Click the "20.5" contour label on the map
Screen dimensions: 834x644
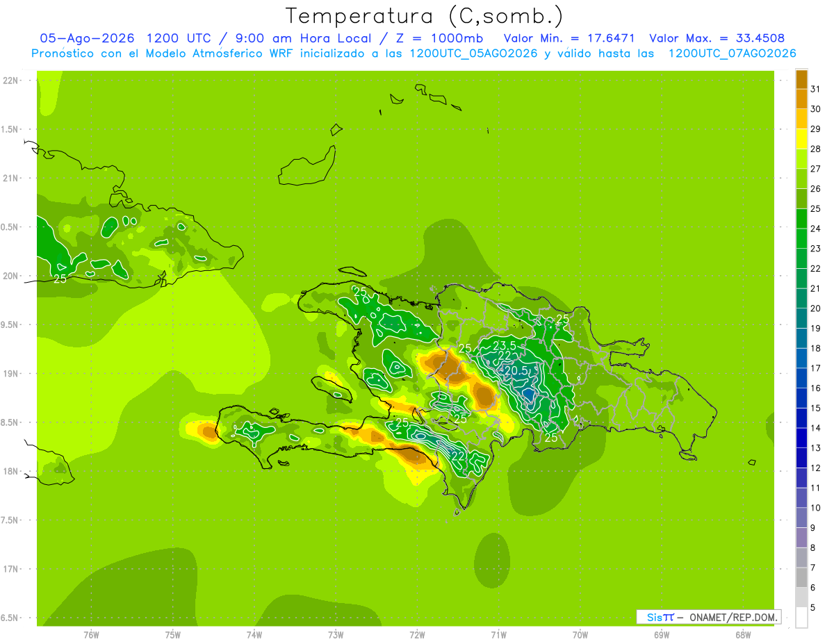click(x=516, y=371)
